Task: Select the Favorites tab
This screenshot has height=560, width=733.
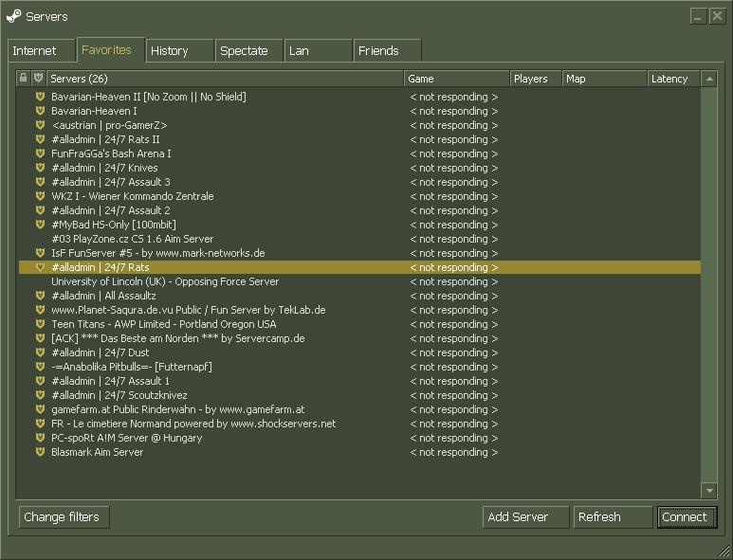Action: pos(111,49)
